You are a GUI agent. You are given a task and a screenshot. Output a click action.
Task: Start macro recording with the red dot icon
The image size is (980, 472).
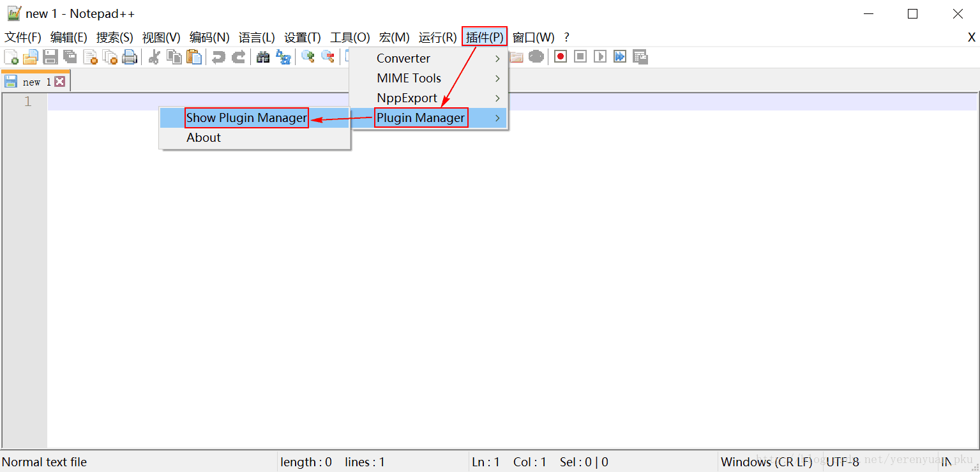pos(561,57)
